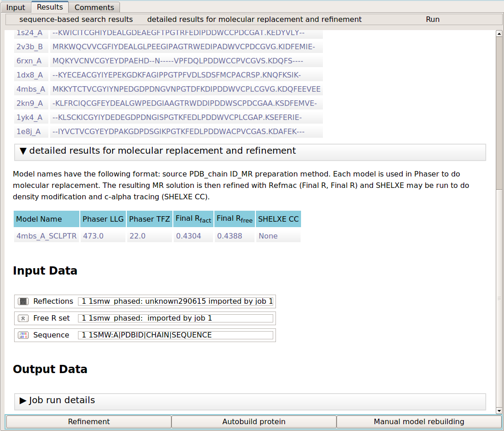Select the Free R set data field
The image size is (504, 431).
(176, 318)
